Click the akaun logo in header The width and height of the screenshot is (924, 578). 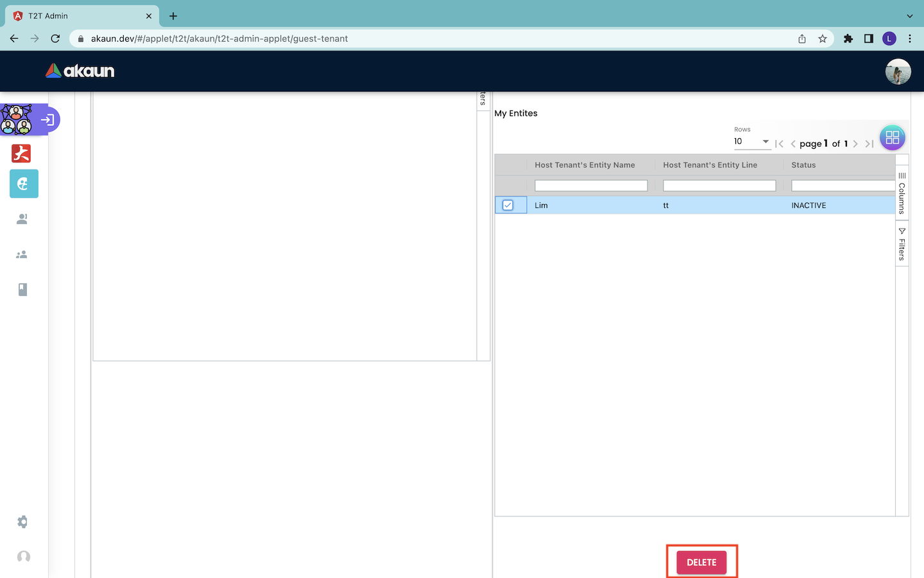(x=80, y=71)
